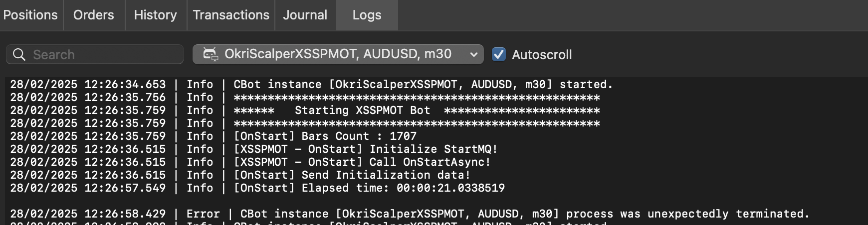The image size is (868, 225).
Task: Click the unexpectedly terminated Error log line
Action: [410, 214]
